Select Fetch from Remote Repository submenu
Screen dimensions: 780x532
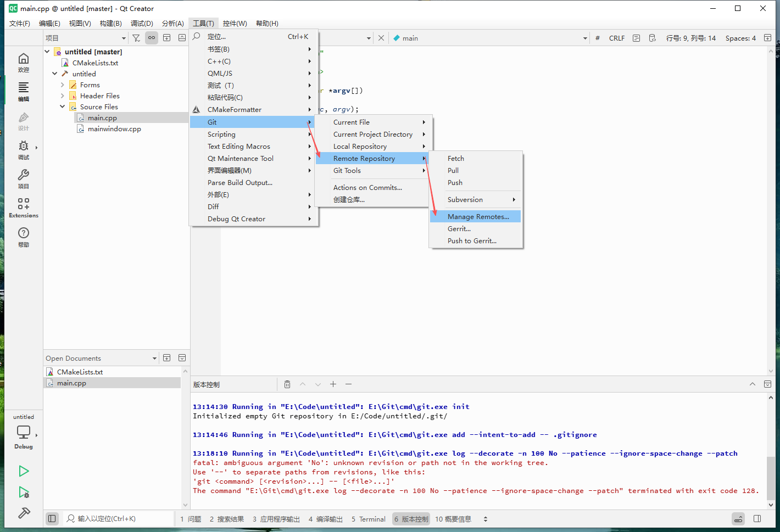click(475, 158)
